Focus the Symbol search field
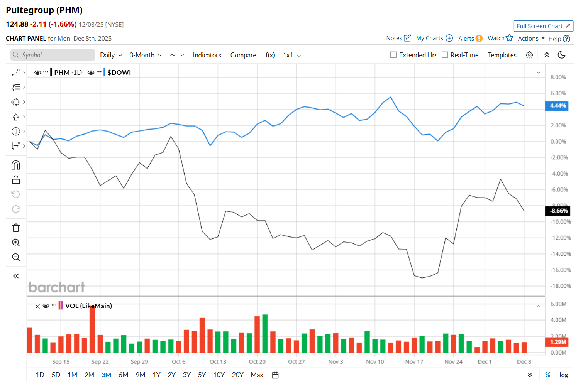This screenshot has width=588, height=390. (53, 55)
